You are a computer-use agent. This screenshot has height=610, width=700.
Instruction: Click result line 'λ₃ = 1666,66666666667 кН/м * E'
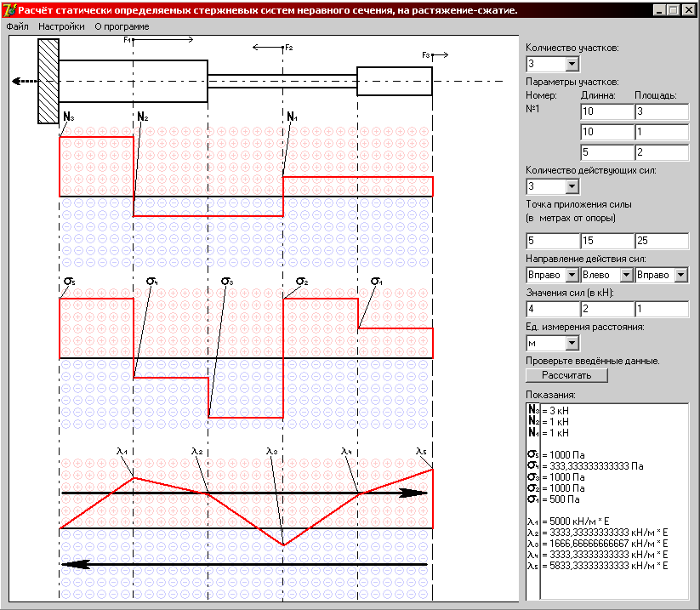[598, 544]
